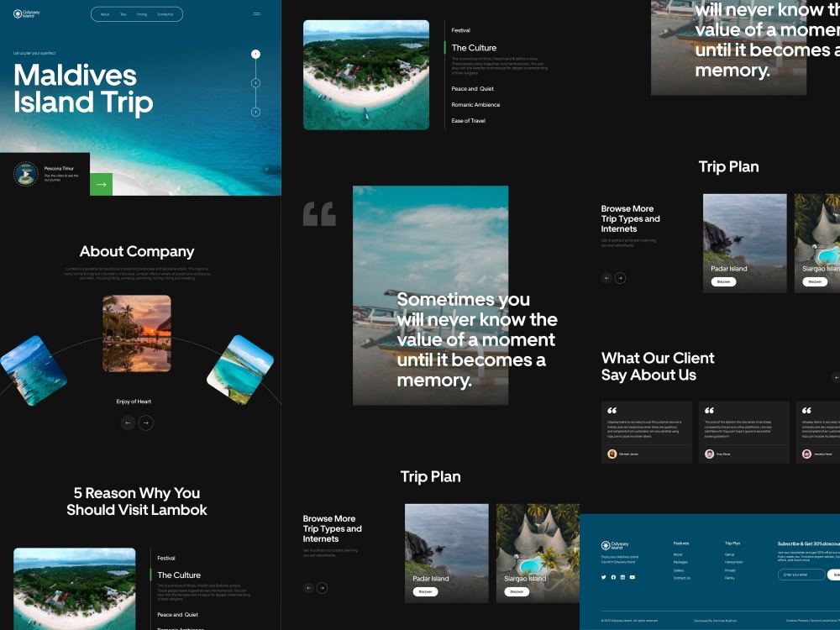Image resolution: width=840 pixels, height=630 pixels.
Task: Click the large quote mark icon beside the boat photo
Action: (319, 213)
